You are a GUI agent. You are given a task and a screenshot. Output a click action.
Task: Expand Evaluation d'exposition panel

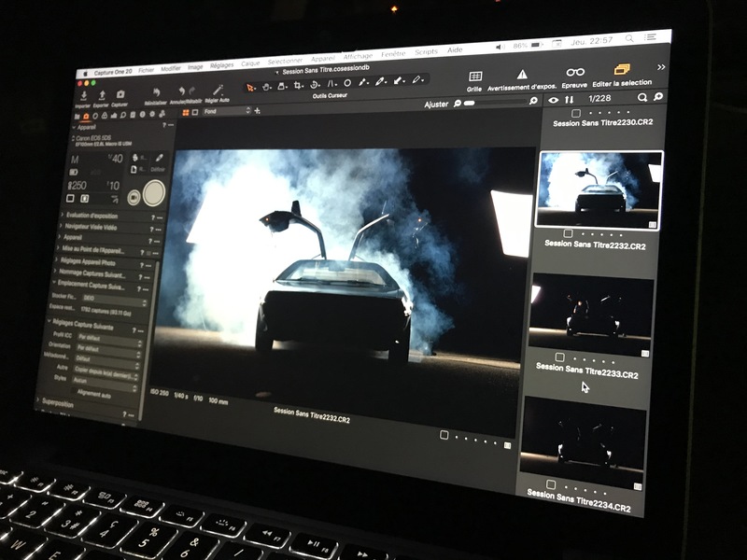point(63,215)
